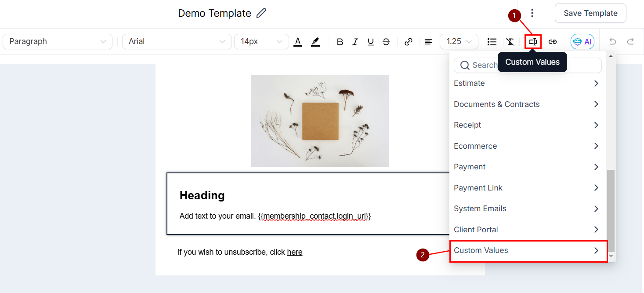The width and height of the screenshot is (644, 293).
Task: Open the Arial font dropdown
Action: point(177,42)
